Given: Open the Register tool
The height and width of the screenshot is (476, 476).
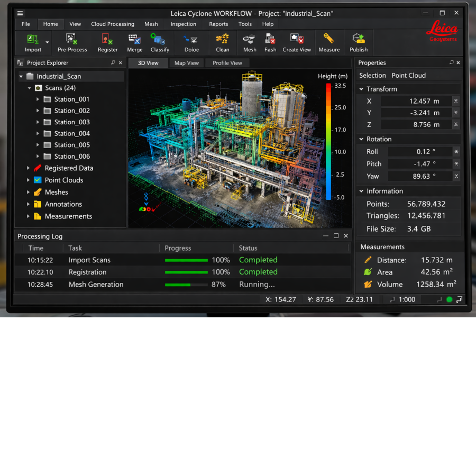Looking at the screenshot, I should click(x=107, y=42).
